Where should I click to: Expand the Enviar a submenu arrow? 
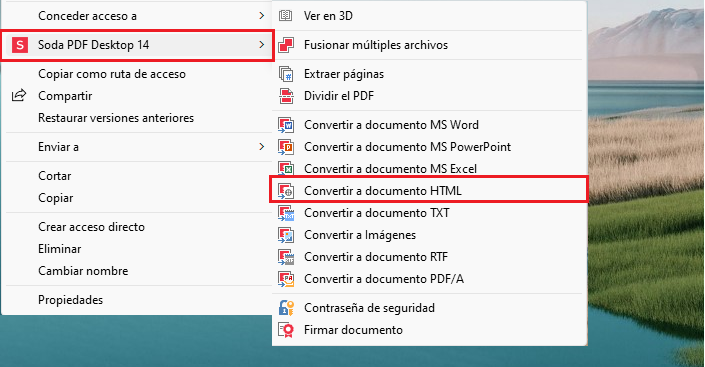pyautogui.click(x=262, y=147)
